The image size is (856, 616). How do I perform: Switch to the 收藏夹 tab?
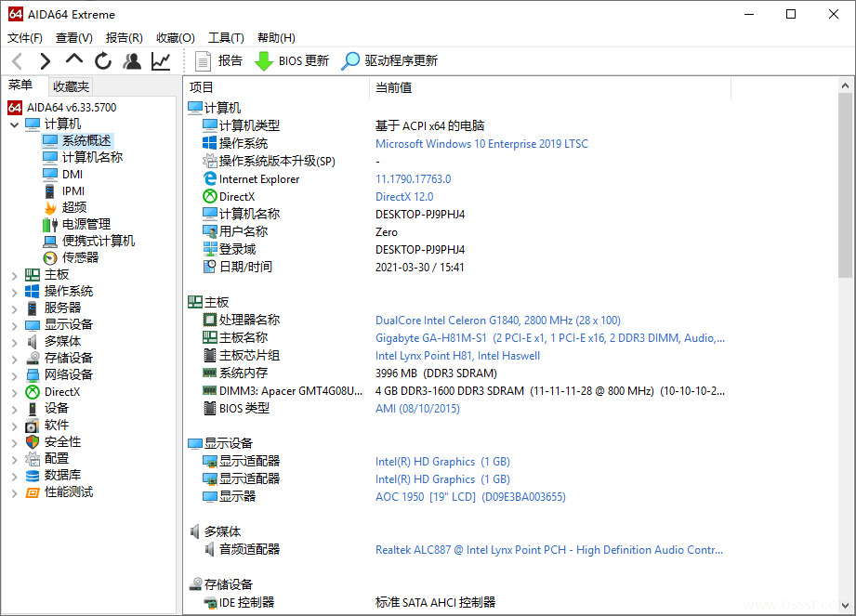(x=71, y=86)
